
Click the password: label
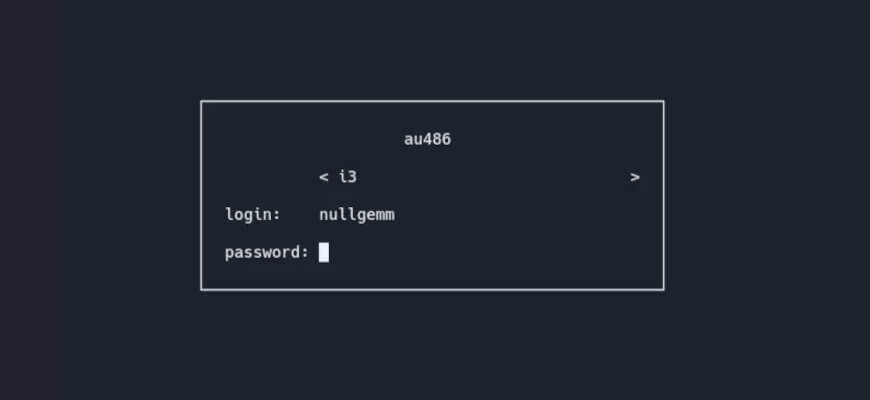pyautogui.click(x=267, y=253)
